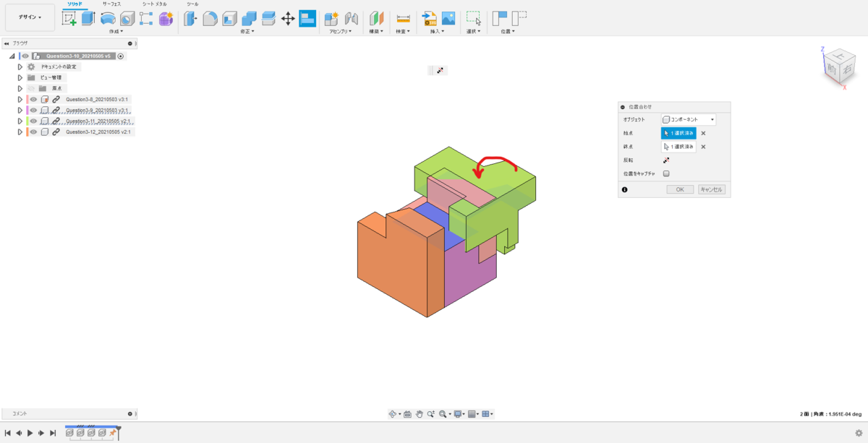Switch to the シート メタル tab

[x=154, y=4]
